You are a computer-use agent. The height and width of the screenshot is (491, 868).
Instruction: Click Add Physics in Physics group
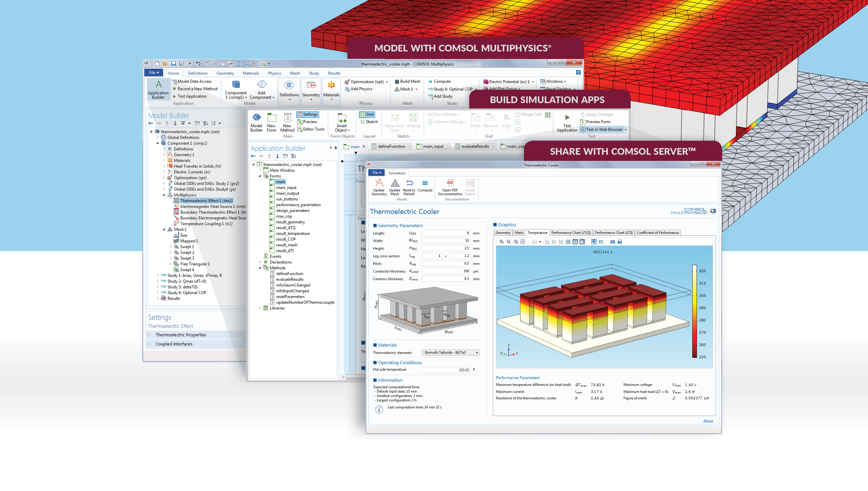359,89
